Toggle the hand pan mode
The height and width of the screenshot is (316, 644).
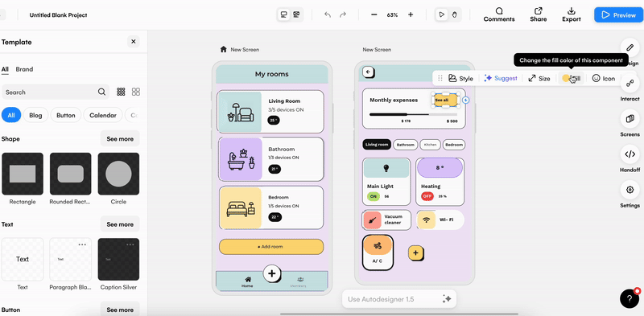(x=455, y=14)
